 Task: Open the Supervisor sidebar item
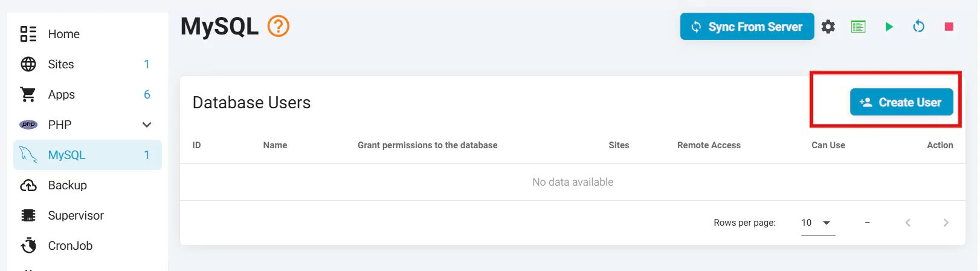[x=76, y=215]
